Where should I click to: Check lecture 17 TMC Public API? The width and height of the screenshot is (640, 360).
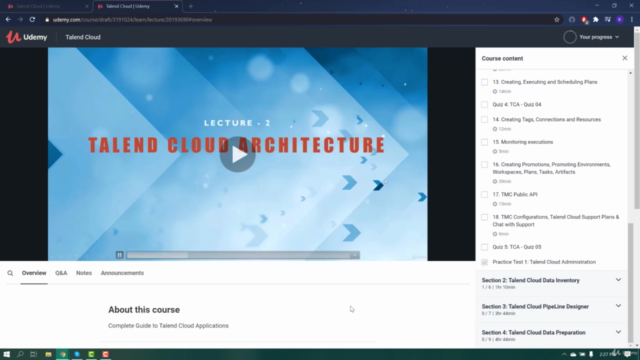pyautogui.click(x=484, y=195)
